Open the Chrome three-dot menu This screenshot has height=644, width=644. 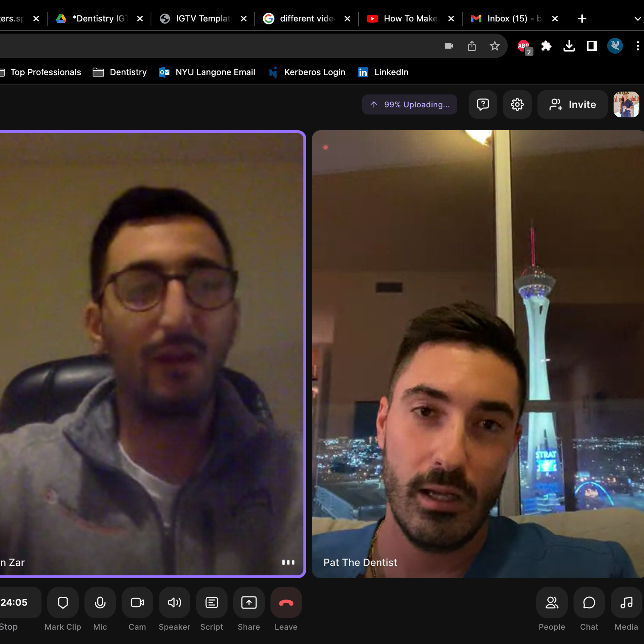click(638, 46)
